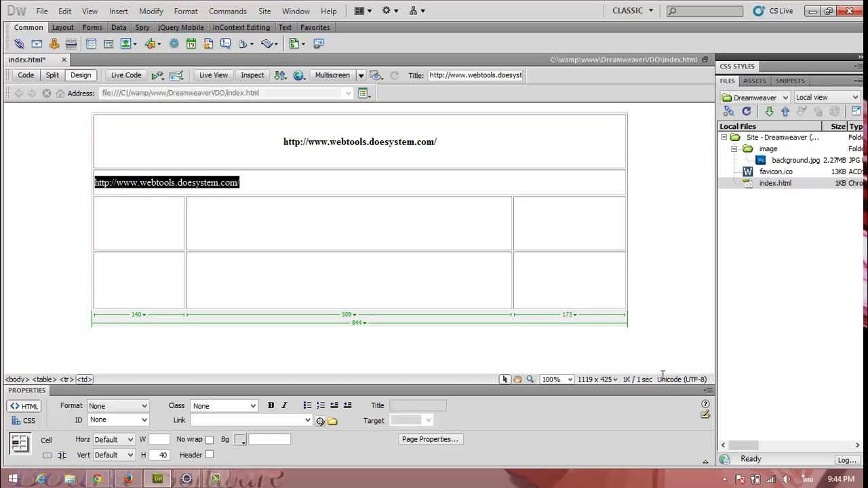Click the Page Properties button
Image resolution: width=868 pixels, height=488 pixels.
(x=430, y=439)
